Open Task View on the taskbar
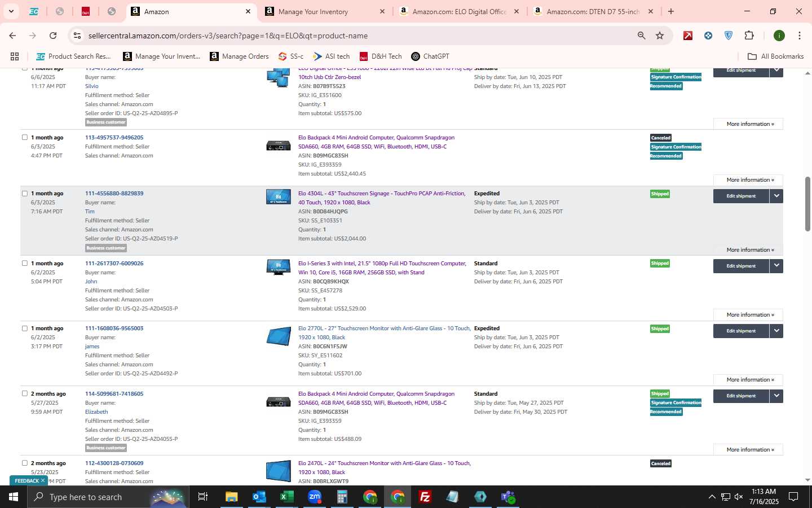The image size is (812, 508). (203, 497)
